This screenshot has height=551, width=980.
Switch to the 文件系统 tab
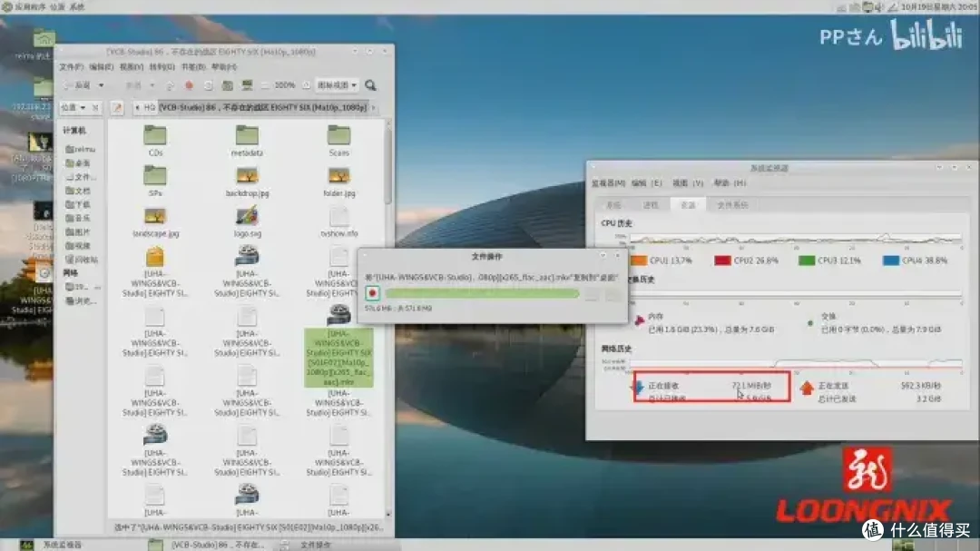pos(732,205)
